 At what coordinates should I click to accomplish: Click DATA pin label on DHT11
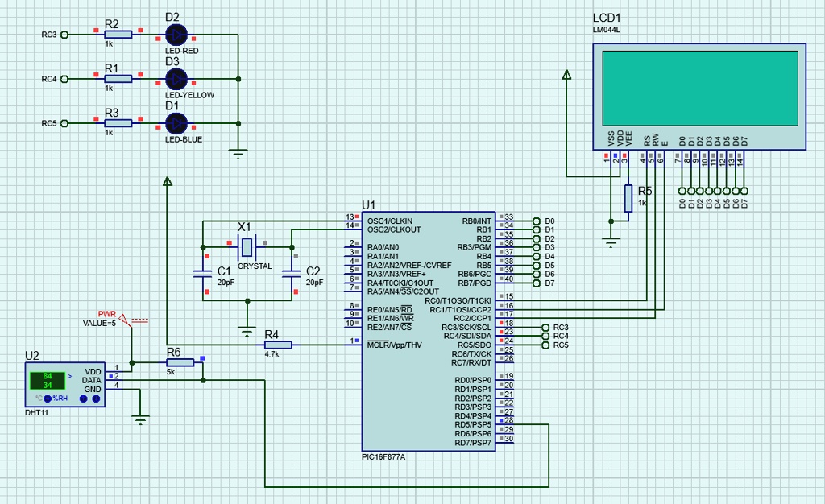pyautogui.click(x=92, y=381)
